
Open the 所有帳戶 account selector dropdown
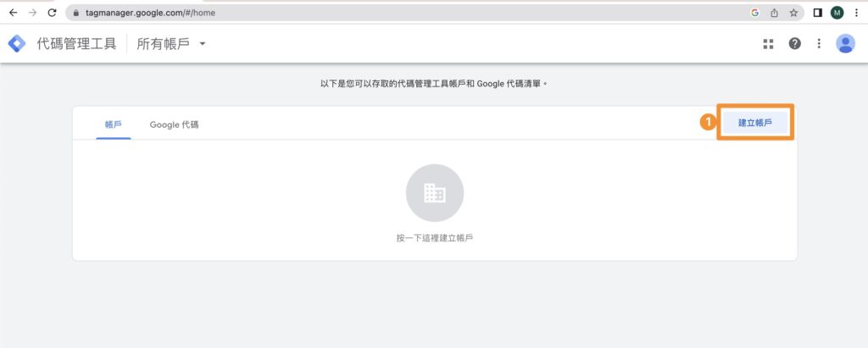[x=171, y=44]
